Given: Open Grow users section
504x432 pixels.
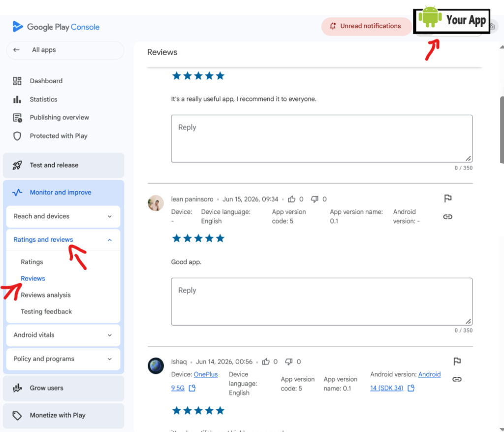Looking at the screenshot, I should point(63,388).
